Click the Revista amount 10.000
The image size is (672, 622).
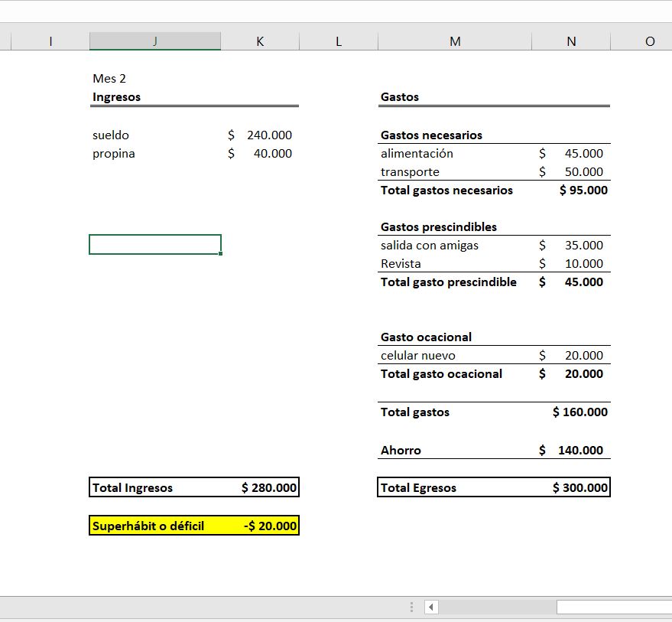571,264
